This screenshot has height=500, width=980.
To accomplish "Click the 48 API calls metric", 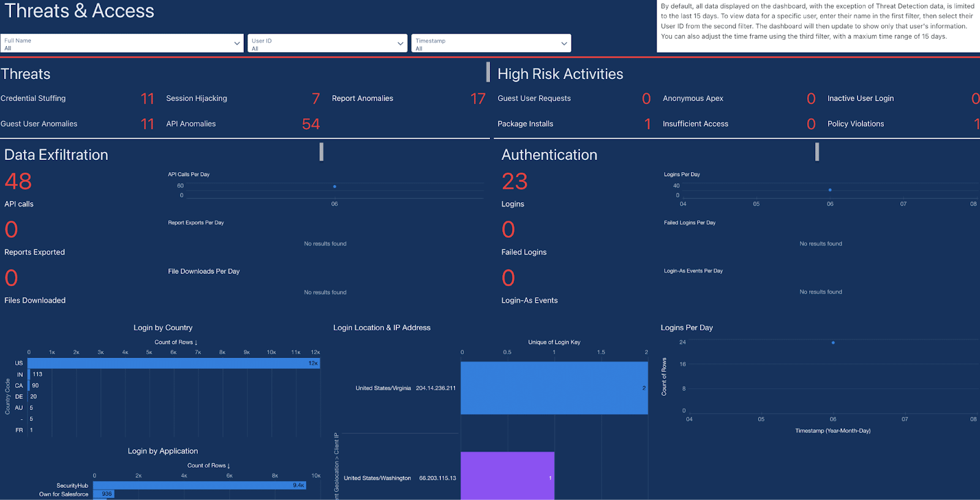I will point(18,181).
